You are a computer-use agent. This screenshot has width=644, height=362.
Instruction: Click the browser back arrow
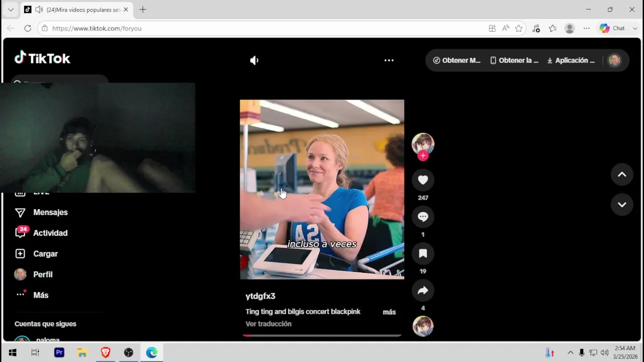pyautogui.click(x=11, y=29)
